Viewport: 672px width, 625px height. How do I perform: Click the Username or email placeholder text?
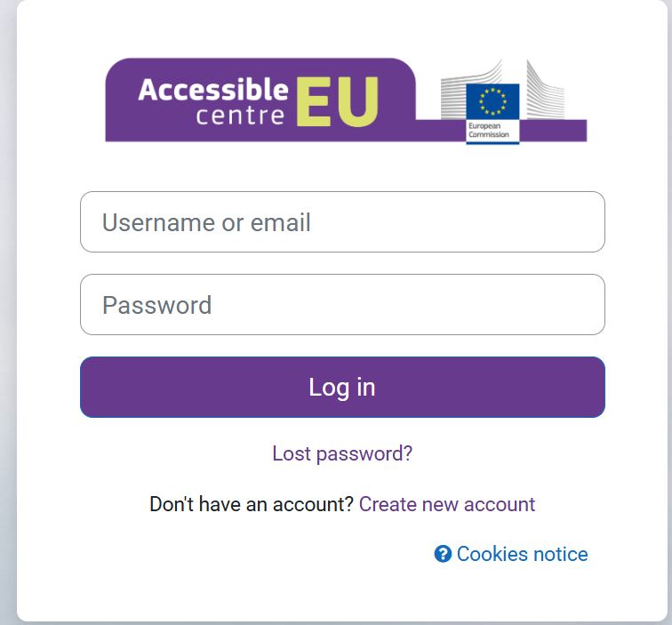(206, 222)
